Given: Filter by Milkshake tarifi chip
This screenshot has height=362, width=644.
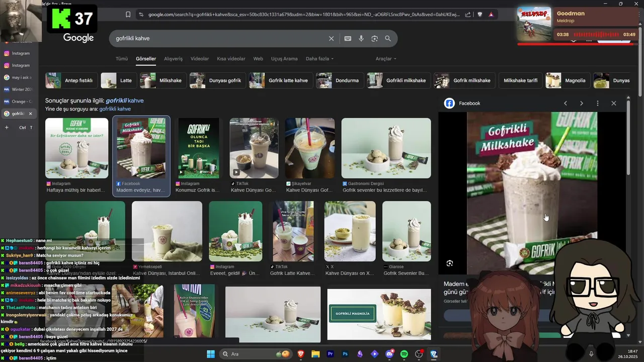Looking at the screenshot, I should 520,80.
